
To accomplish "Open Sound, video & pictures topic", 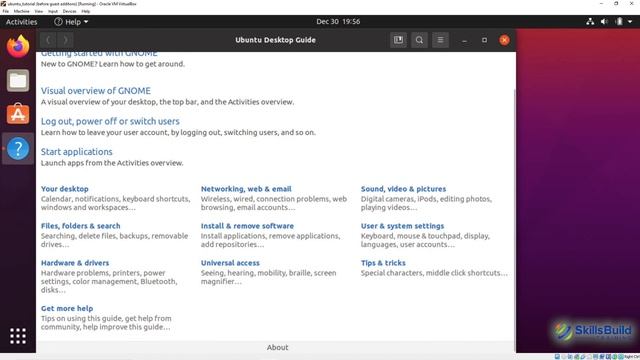I will (x=403, y=189).
